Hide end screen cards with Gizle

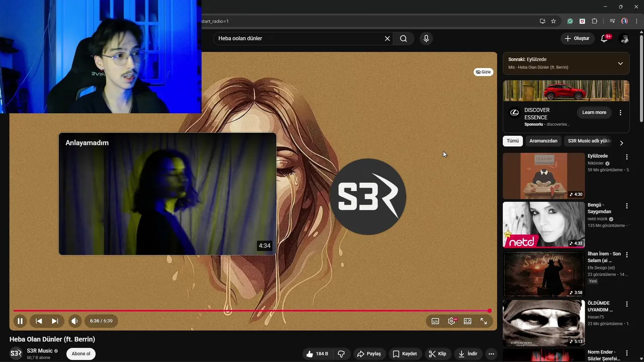point(483,72)
